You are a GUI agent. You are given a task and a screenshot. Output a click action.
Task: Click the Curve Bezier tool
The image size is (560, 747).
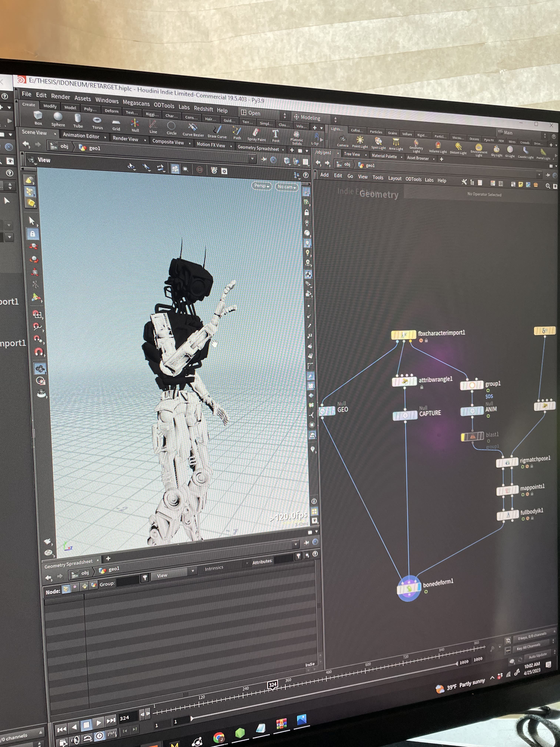point(193,130)
